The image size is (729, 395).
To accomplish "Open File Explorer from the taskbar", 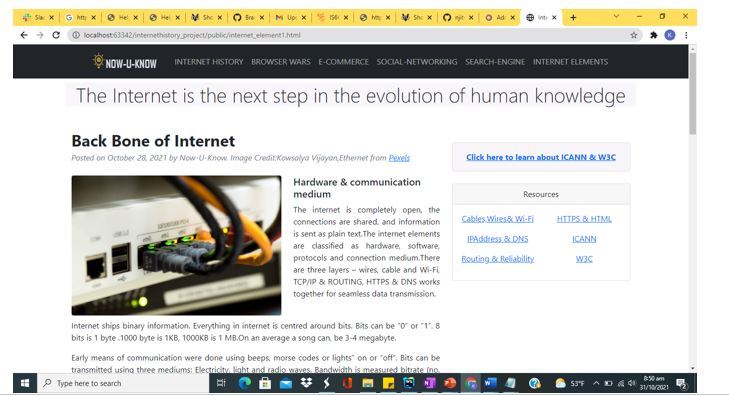I will 368,383.
